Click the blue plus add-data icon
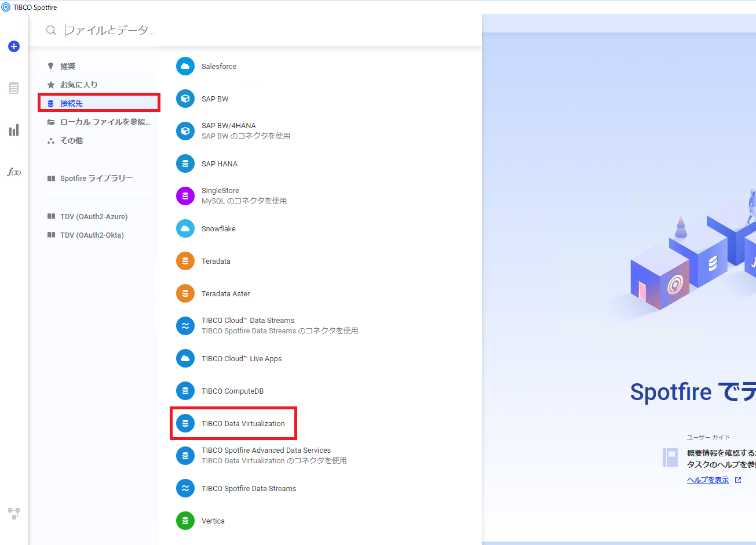 tap(14, 46)
